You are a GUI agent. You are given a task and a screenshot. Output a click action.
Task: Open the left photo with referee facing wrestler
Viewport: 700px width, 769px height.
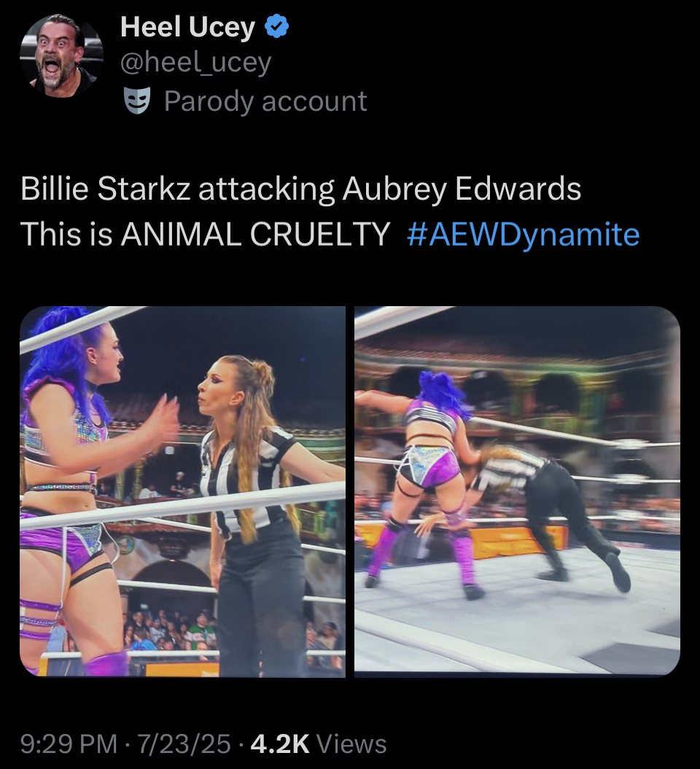182,491
